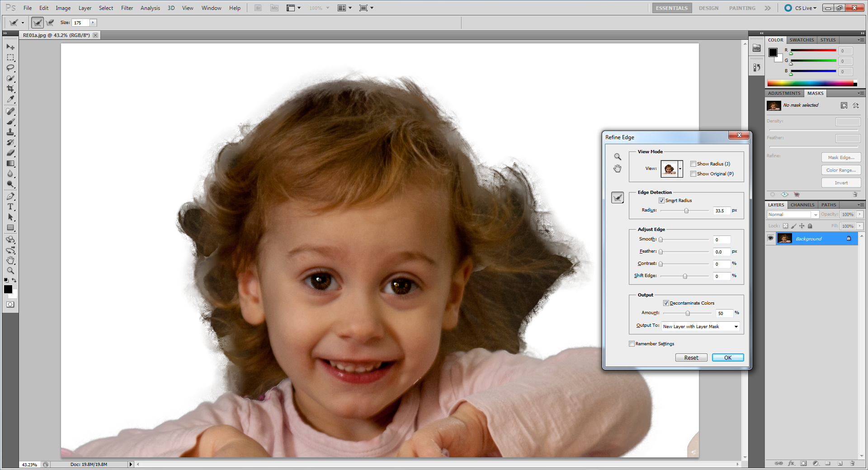Open the Filter menu

click(x=127, y=8)
